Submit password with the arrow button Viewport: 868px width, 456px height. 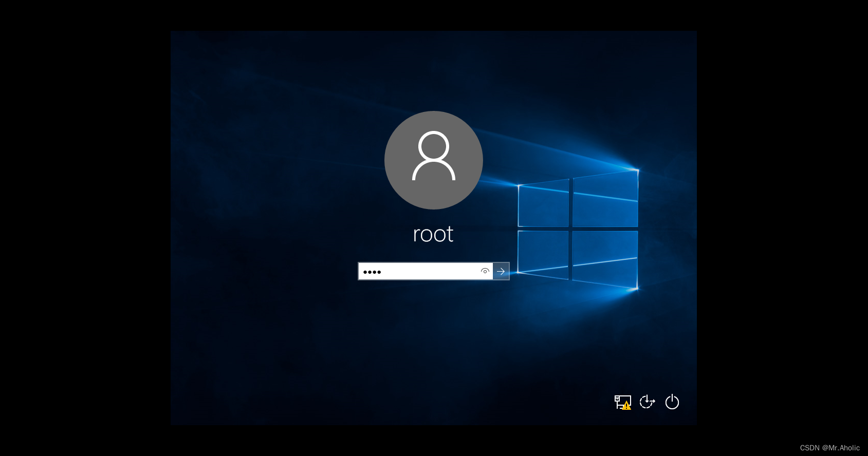coord(501,271)
